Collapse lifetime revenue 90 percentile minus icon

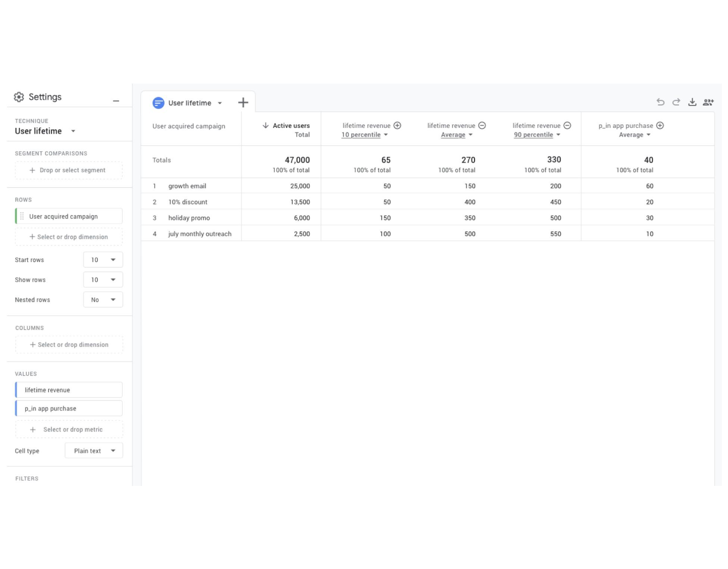(x=567, y=126)
